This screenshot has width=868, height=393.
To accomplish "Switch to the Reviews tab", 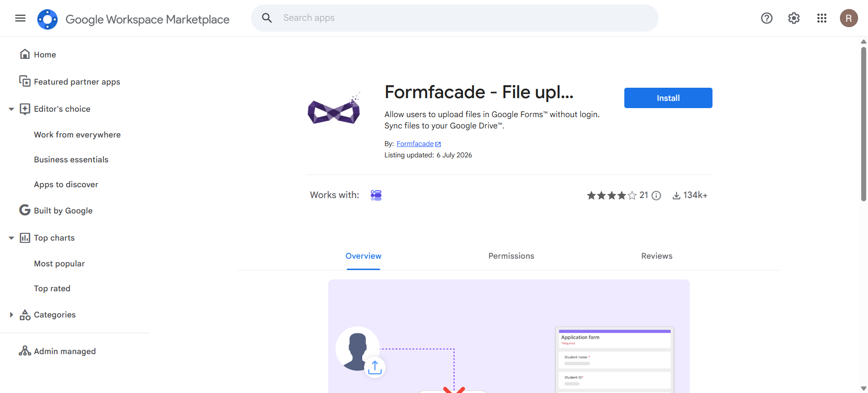I will pos(657,256).
